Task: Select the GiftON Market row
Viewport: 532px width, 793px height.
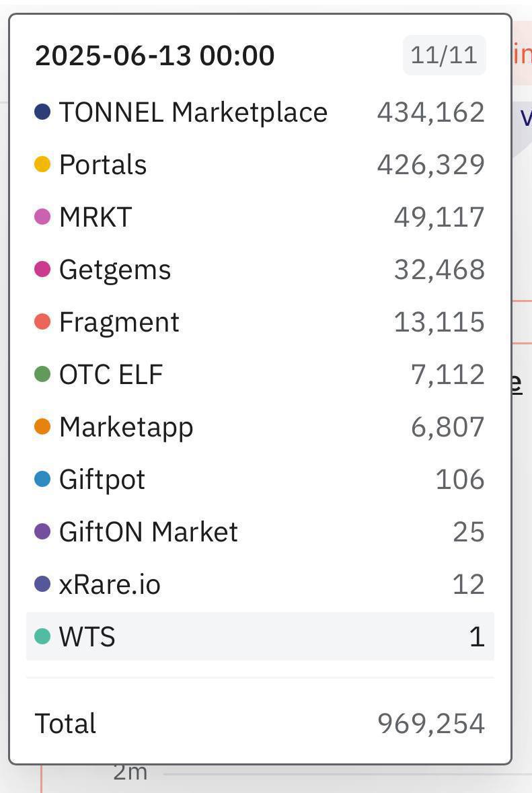Action: [260, 531]
